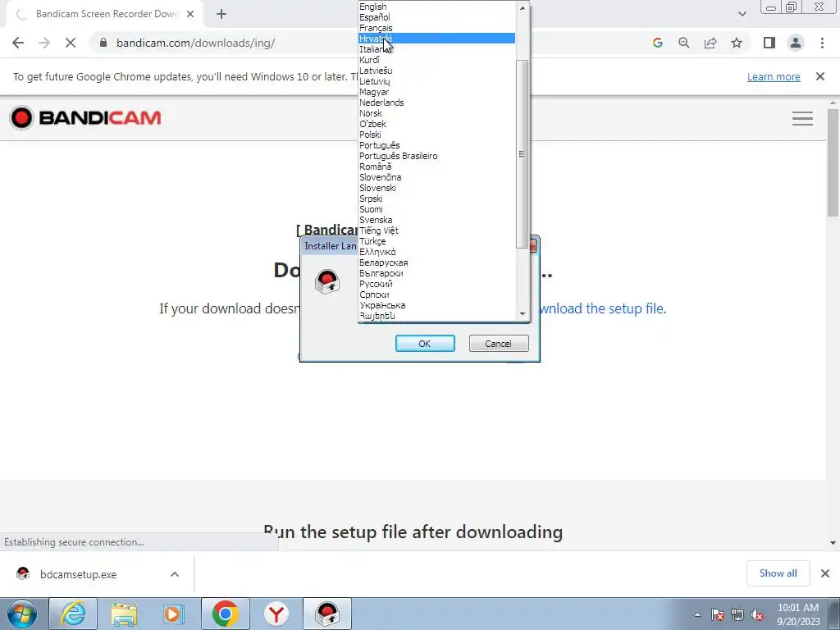The width and height of the screenshot is (840, 630).
Task: Click the language list scroll down arrow
Action: pyautogui.click(x=523, y=314)
